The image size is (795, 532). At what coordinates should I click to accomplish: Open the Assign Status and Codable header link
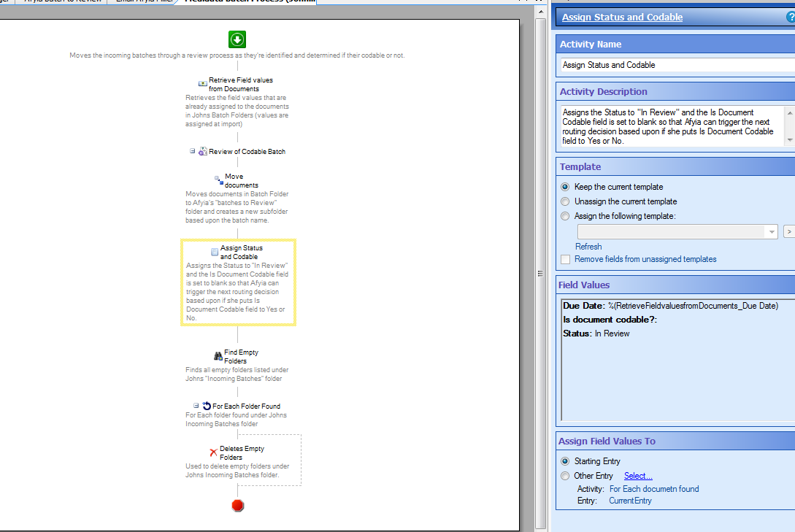coord(622,18)
